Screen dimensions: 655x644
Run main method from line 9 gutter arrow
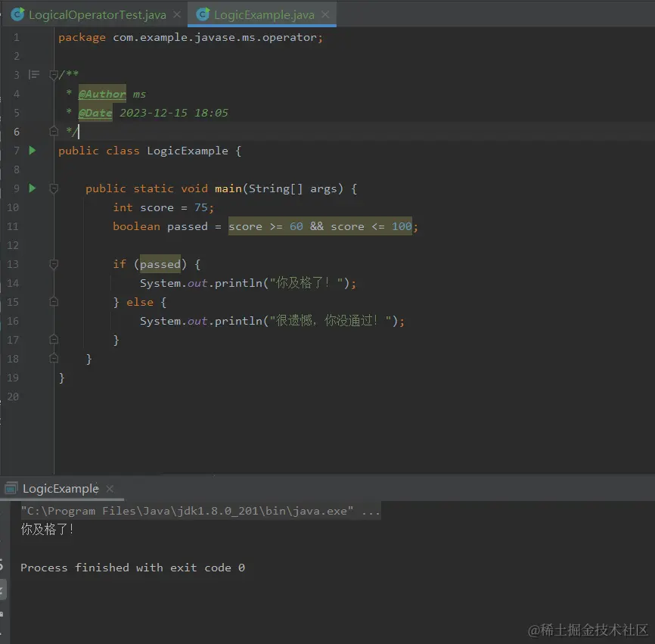pos(33,188)
